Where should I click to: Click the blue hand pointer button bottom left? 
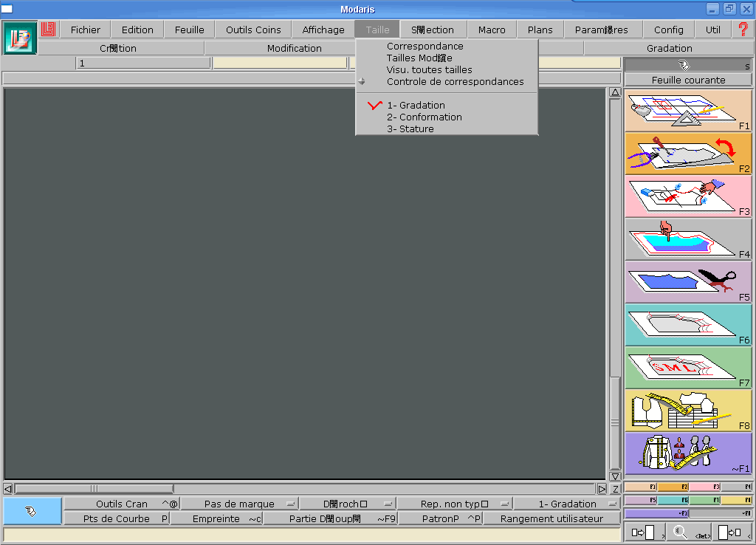[32, 511]
